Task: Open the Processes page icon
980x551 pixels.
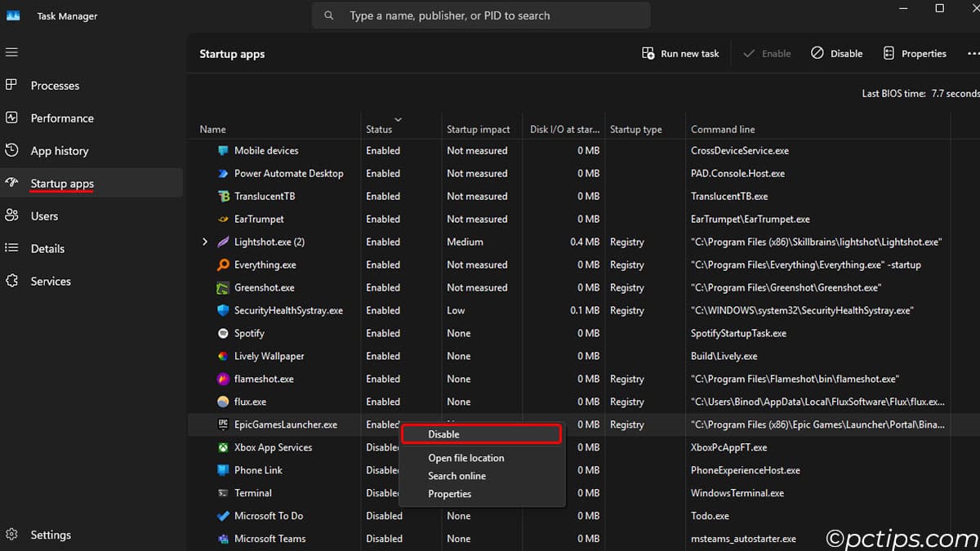Action: 11,85
